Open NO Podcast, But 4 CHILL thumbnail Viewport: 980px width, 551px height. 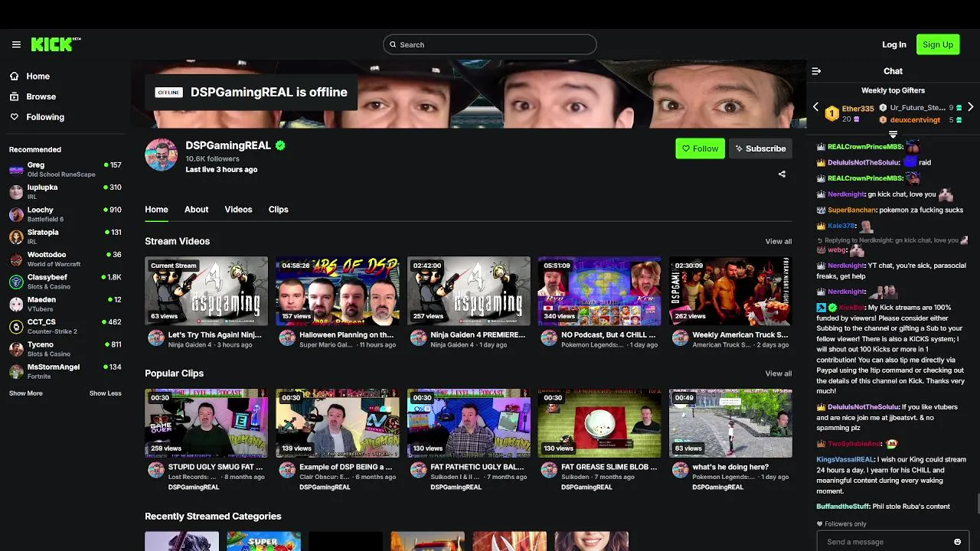coord(599,291)
